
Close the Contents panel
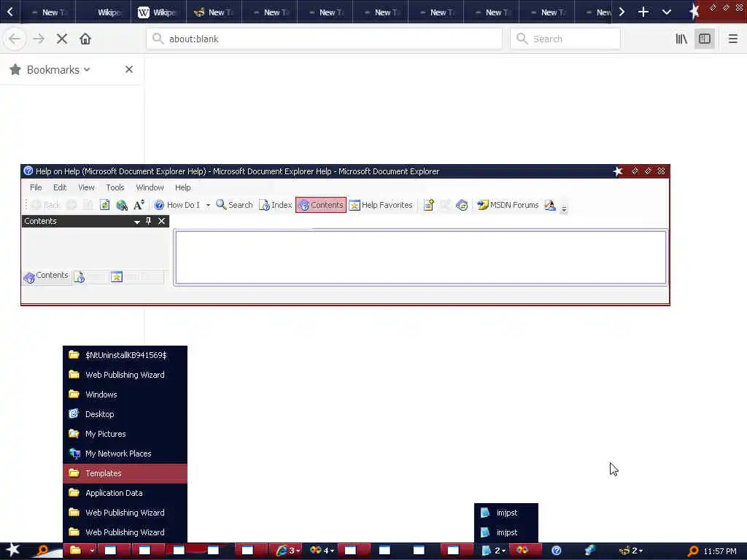(x=161, y=221)
